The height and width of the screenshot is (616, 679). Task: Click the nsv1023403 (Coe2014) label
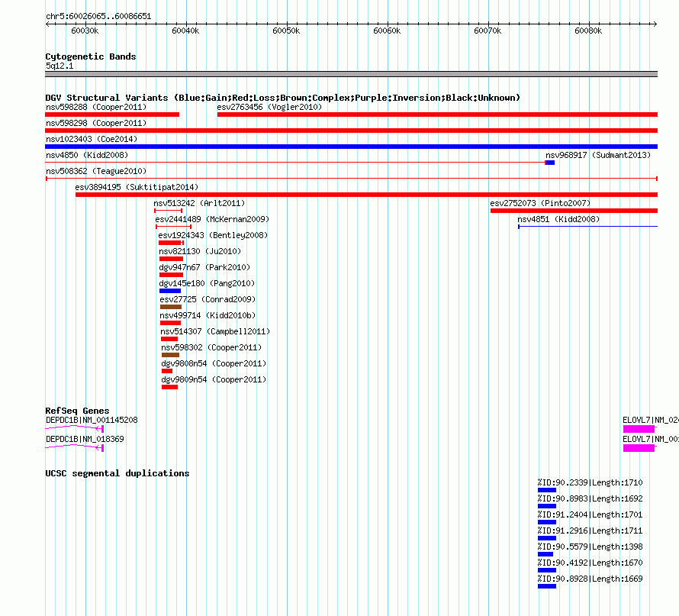[92, 139]
